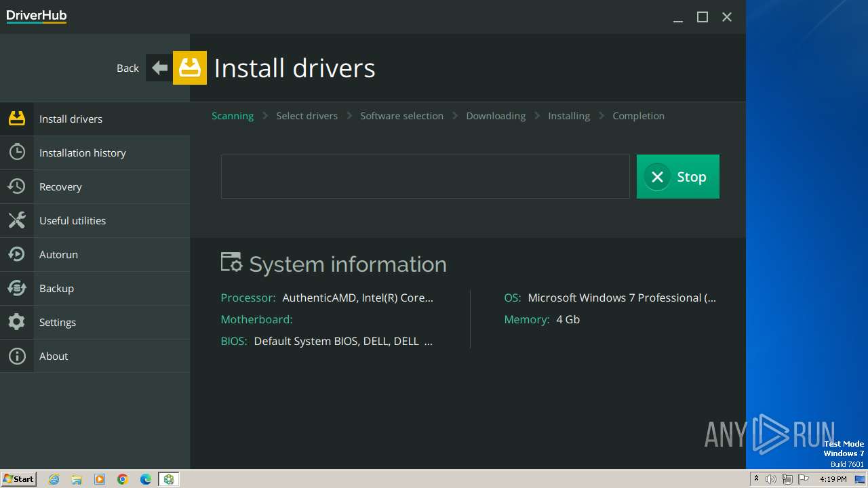Open Windows Explorer folder on taskbar
The image size is (868, 488).
(77, 479)
